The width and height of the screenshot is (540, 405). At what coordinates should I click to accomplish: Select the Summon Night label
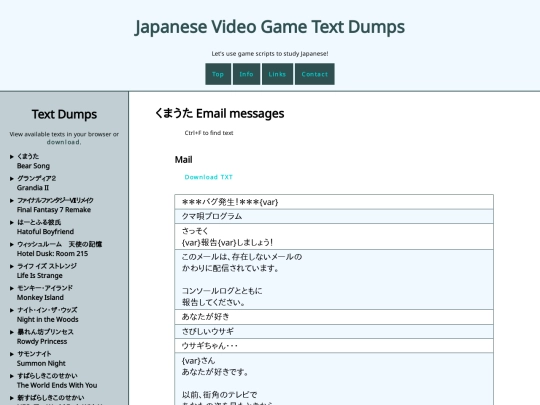pyautogui.click(x=41, y=363)
